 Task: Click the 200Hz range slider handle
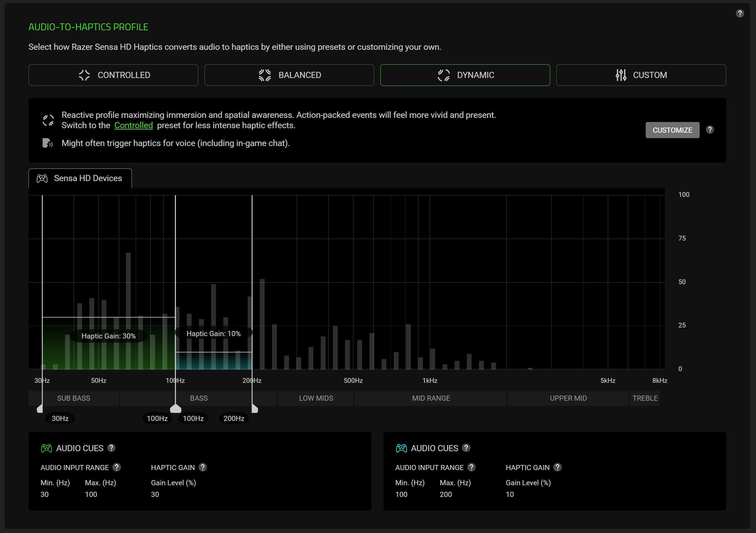point(255,409)
